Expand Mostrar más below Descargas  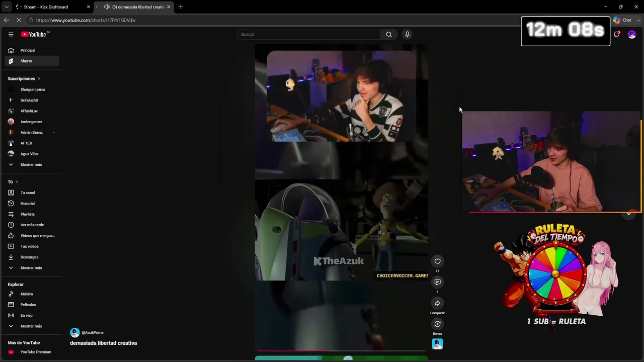pos(32,268)
